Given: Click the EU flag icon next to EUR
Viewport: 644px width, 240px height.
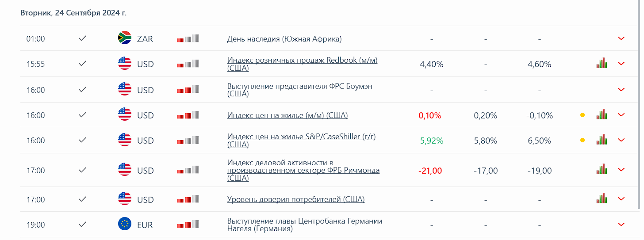Looking at the screenshot, I should tap(125, 225).
